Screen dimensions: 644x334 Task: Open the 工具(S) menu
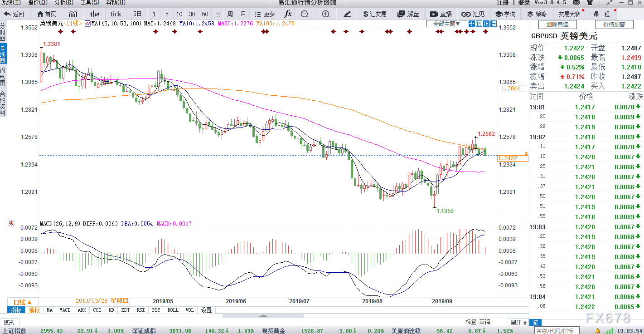(90, 3)
